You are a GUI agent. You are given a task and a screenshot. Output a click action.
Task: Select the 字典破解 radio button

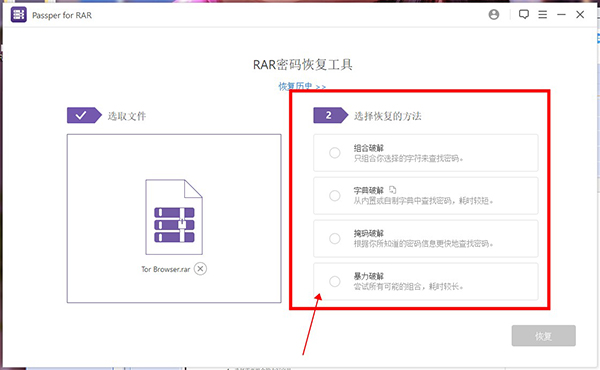coord(335,196)
